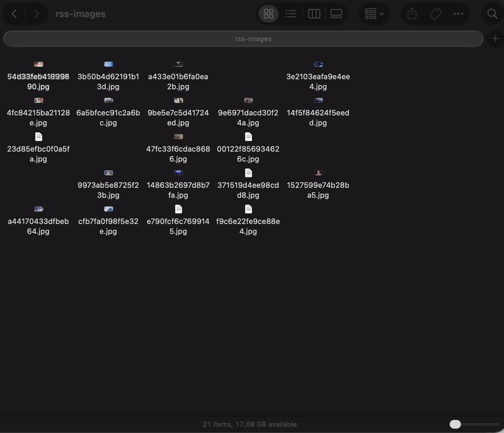Click the icon size slider
The width and height of the screenshot is (504, 433).
pyautogui.click(x=455, y=424)
